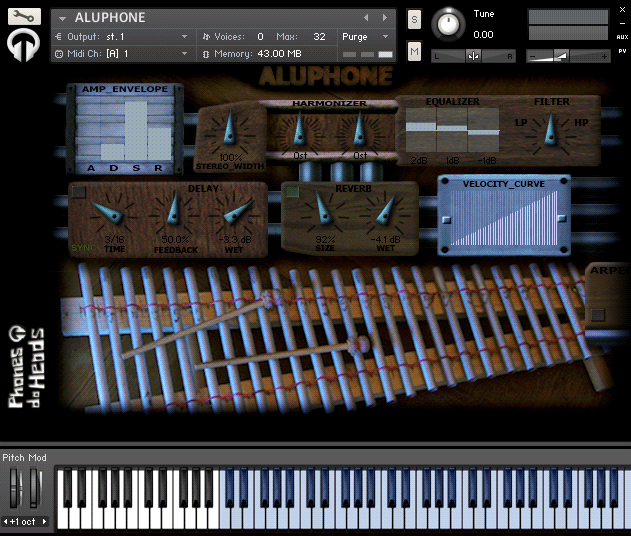
Task: Mute the Aluphone instrument
Action: tap(414, 51)
